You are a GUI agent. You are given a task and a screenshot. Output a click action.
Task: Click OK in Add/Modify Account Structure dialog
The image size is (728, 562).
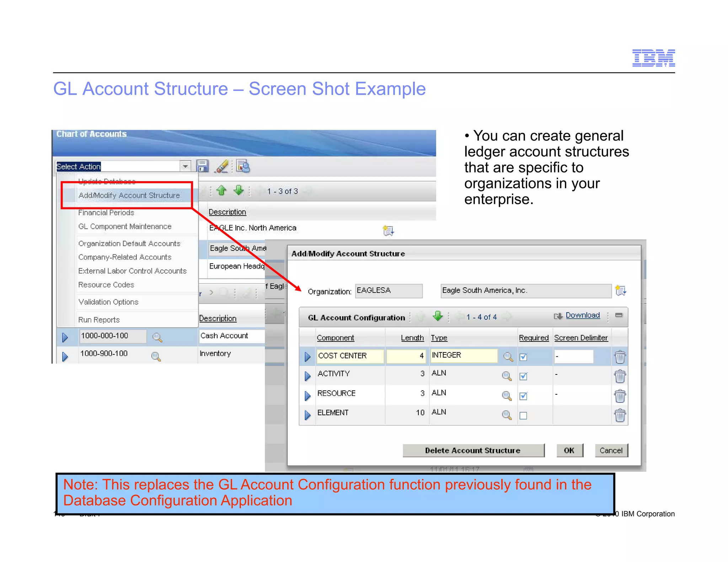[x=569, y=450]
